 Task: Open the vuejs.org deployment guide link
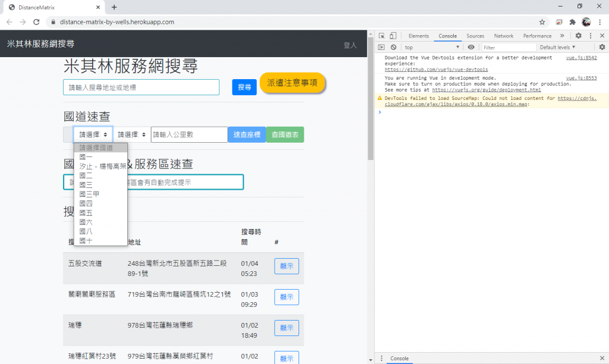point(486,90)
